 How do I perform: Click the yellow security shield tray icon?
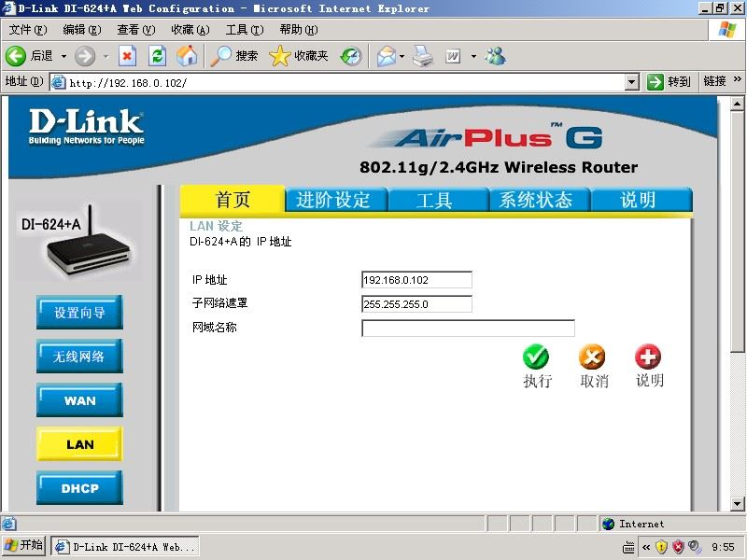pos(661,547)
